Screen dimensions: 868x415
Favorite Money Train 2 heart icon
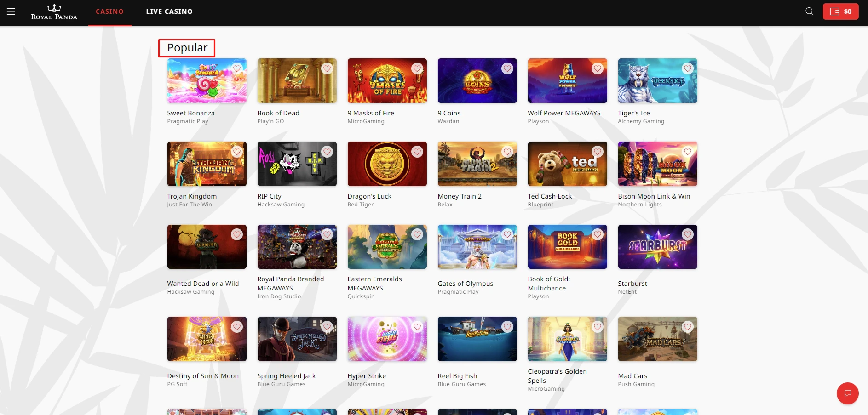507,152
